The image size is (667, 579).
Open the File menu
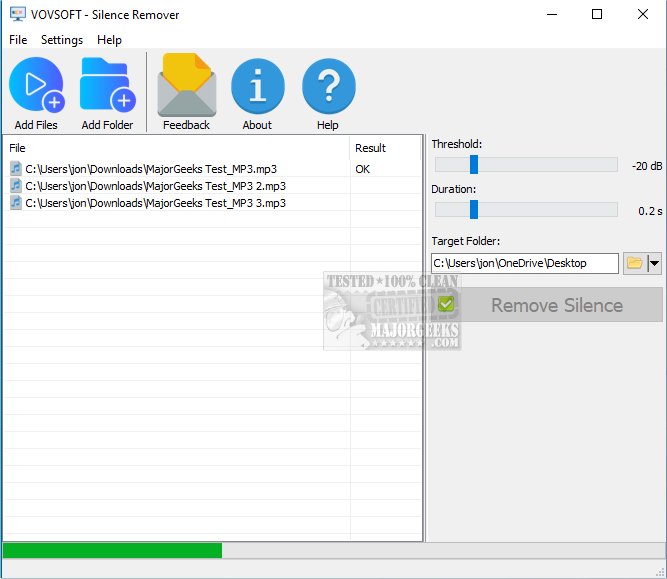pyautogui.click(x=18, y=40)
